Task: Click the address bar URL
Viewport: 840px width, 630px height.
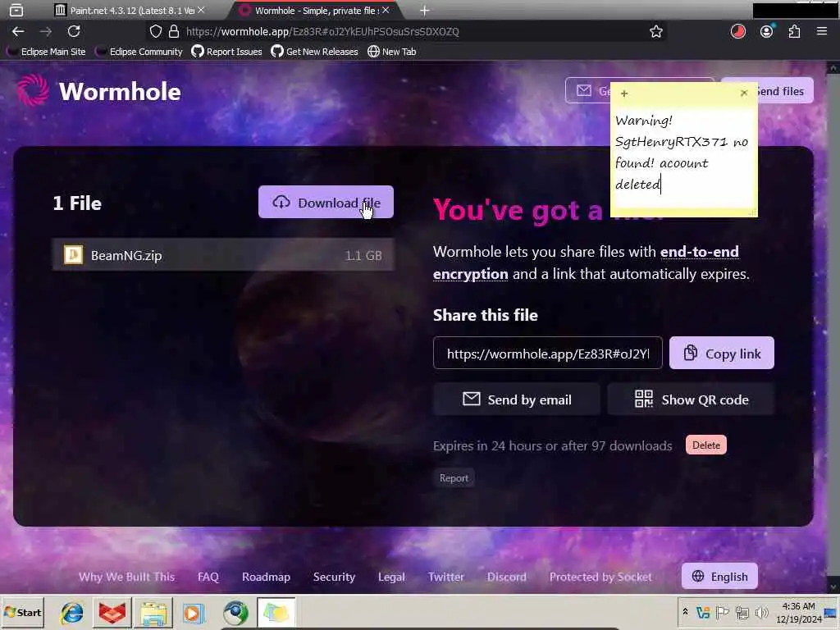Action: [322, 32]
